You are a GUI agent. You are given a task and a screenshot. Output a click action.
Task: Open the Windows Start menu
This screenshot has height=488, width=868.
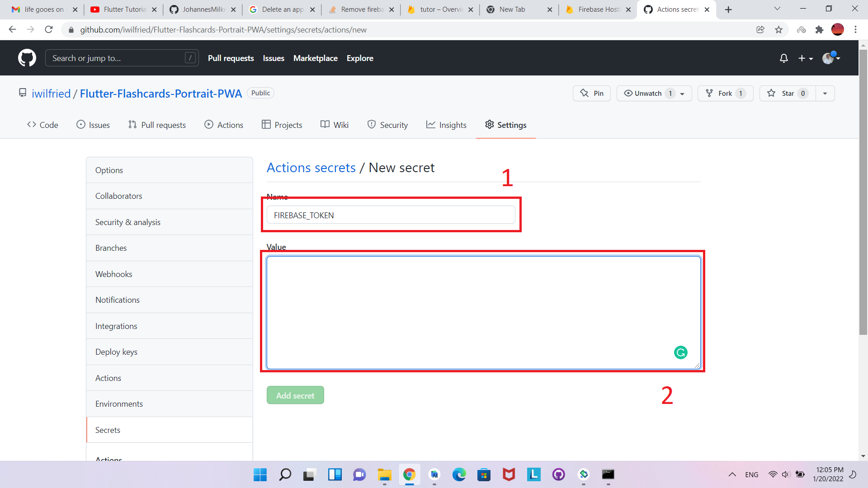pyautogui.click(x=260, y=475)
